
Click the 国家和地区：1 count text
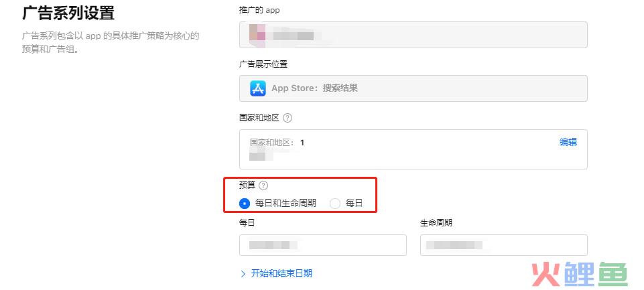(x=277, y=143)
